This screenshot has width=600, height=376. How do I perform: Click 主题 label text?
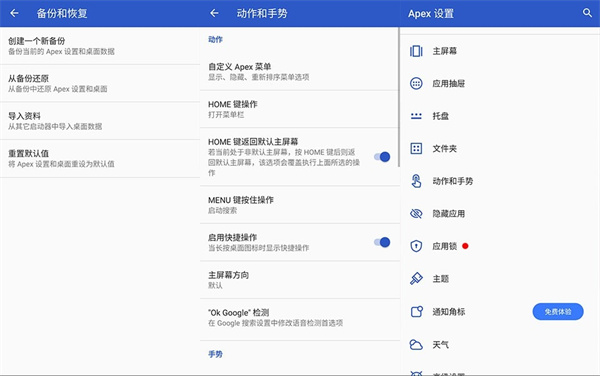tap(440, 278)
